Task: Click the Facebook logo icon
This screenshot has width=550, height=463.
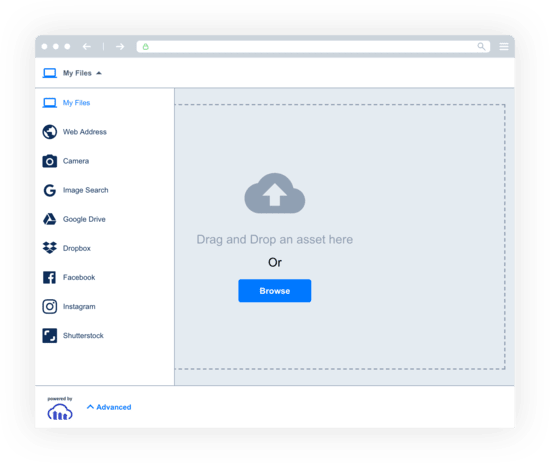Action: 49,277
